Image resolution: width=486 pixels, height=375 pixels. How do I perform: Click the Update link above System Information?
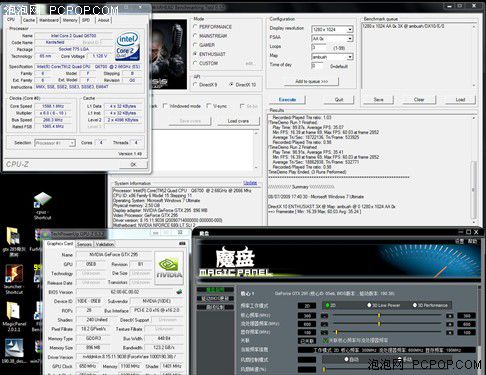[250, 183]
